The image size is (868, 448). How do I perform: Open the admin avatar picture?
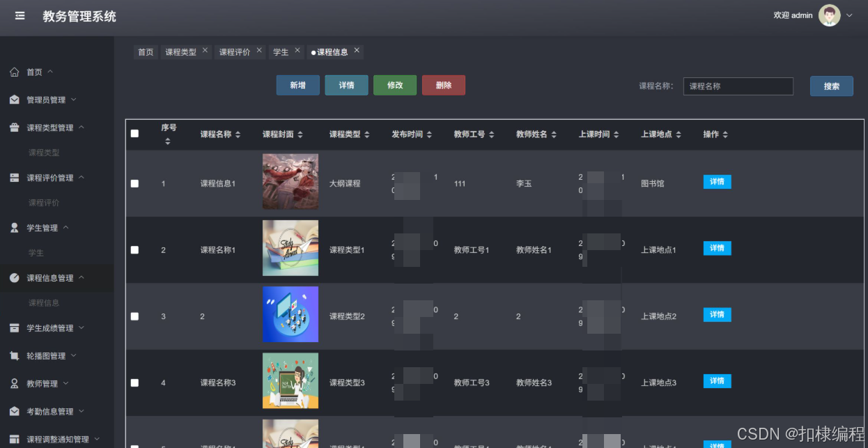[829, 15]
